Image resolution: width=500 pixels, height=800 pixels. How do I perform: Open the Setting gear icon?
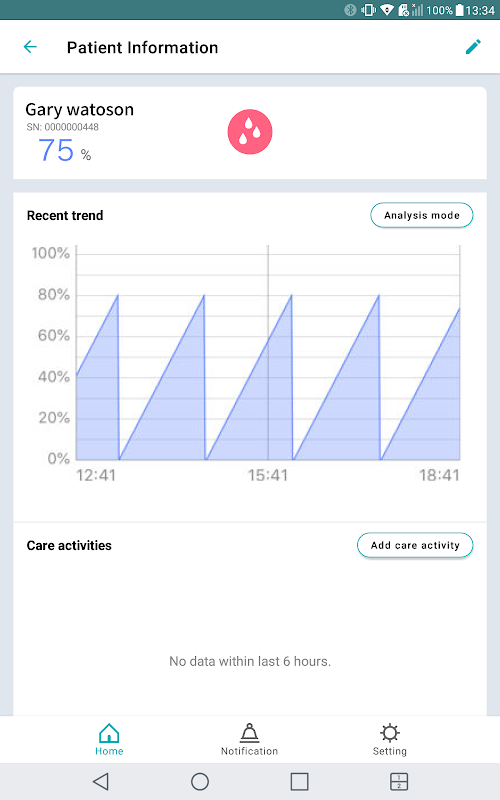(390, 733)
